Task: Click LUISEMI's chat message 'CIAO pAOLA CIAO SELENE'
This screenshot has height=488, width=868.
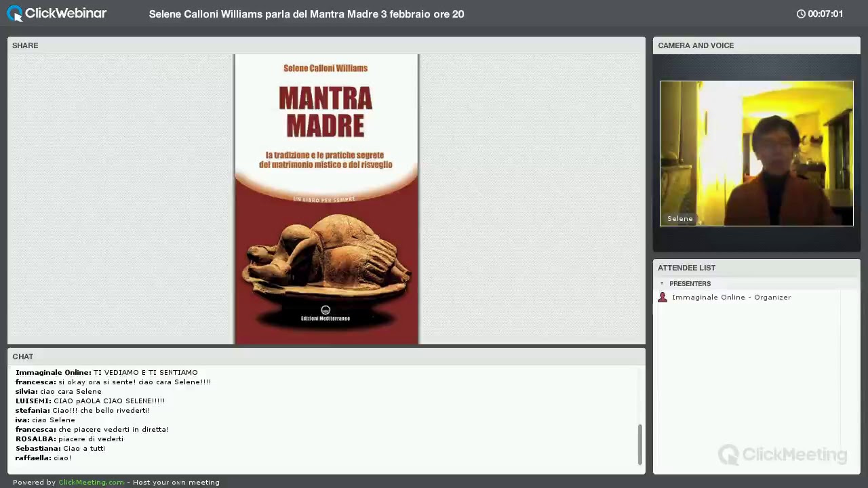Action: pyautogui.click(x=90, y=401)
